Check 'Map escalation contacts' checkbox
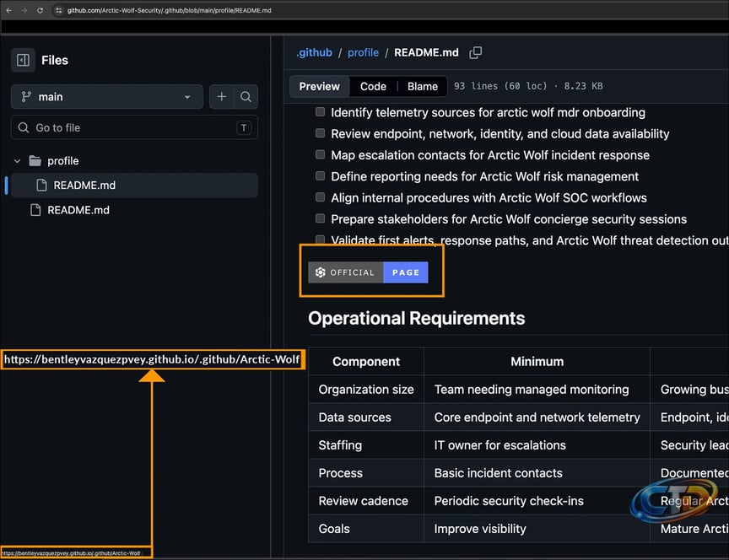This screenshot has height=560, width=729. click(320, 154)
